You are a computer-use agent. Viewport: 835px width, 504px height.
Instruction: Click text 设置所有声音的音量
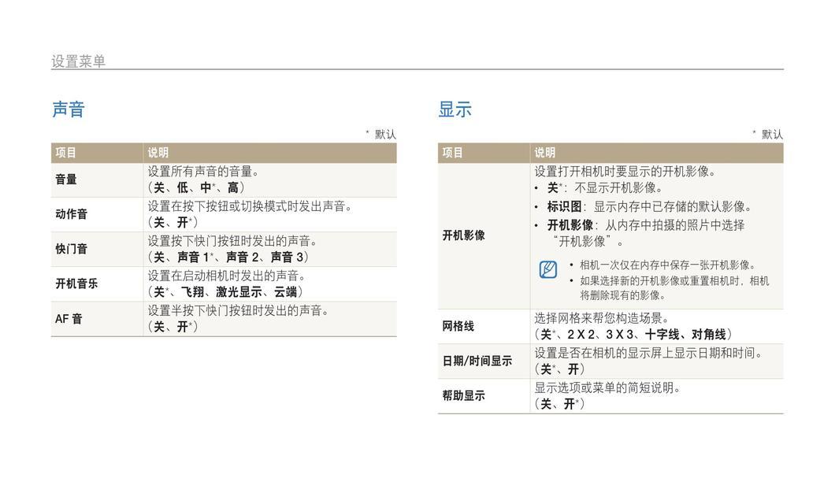[x=203, y=172]
